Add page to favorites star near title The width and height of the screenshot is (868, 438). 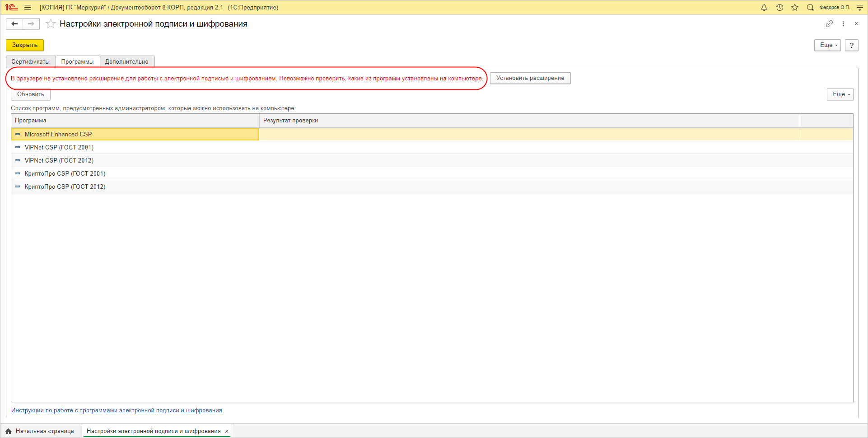pyautogui.click(x=51, y=23)
